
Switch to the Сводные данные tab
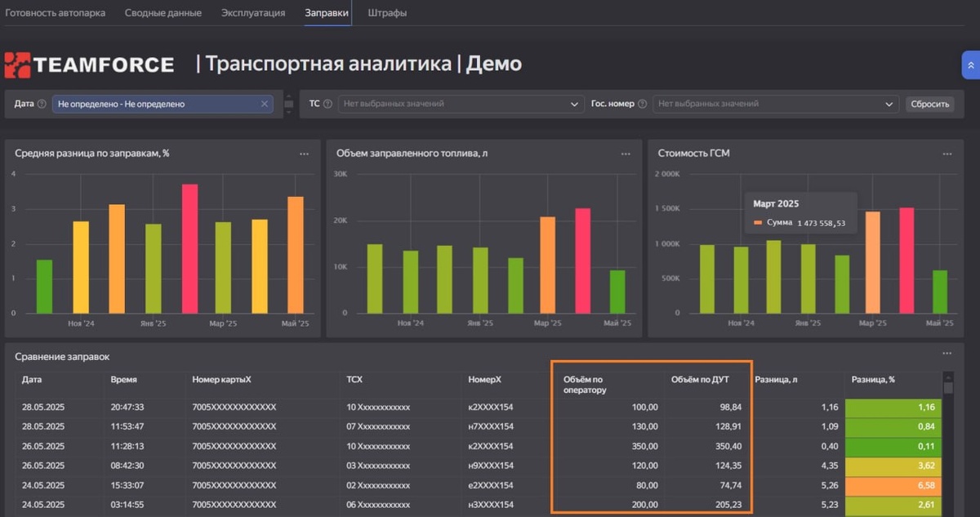click(x=163, y=12)
